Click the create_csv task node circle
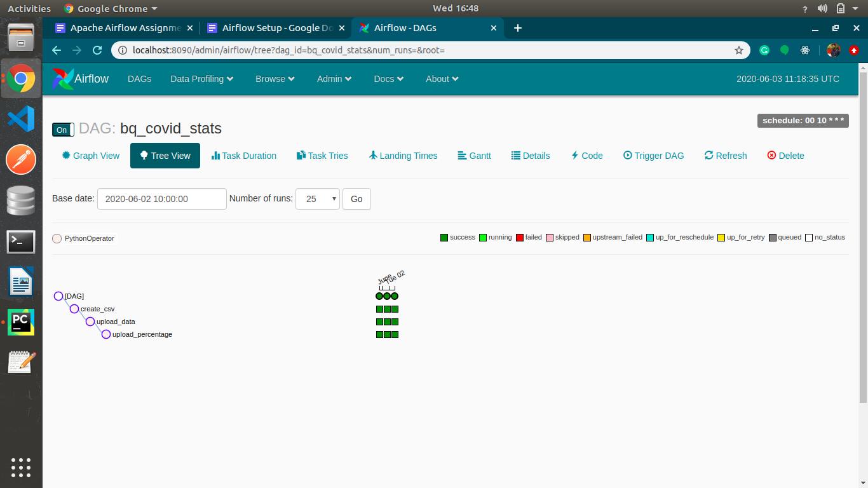Image resolution: width=868 pixels, height=488 pixels. point(74,309)
